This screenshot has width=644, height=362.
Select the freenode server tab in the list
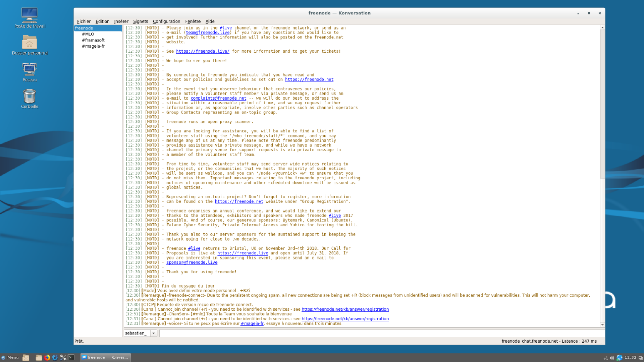coord(98,28)
